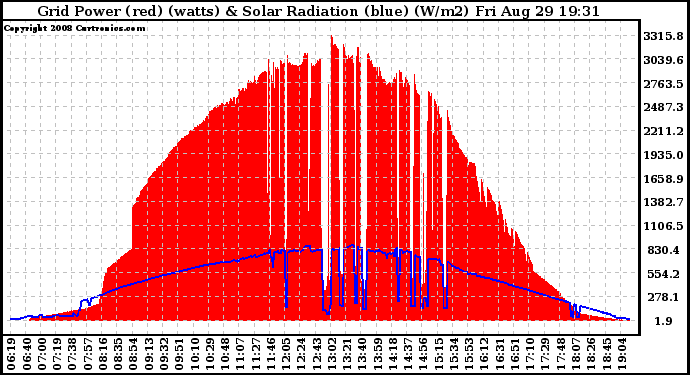Click the 15:34 x-axis label

click(455, 354)
